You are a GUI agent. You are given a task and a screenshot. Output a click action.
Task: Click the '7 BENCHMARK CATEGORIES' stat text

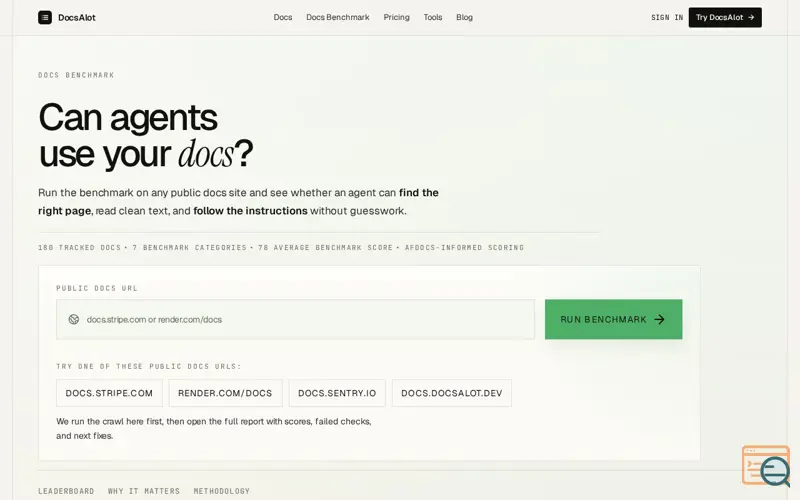pyautogui.click(x=189, y=247)
